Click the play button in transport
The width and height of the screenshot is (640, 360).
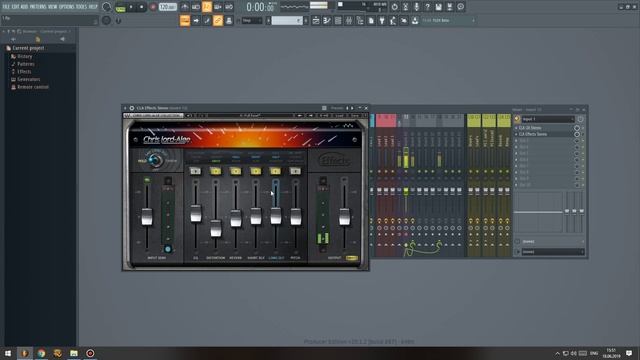coord(131,7)
